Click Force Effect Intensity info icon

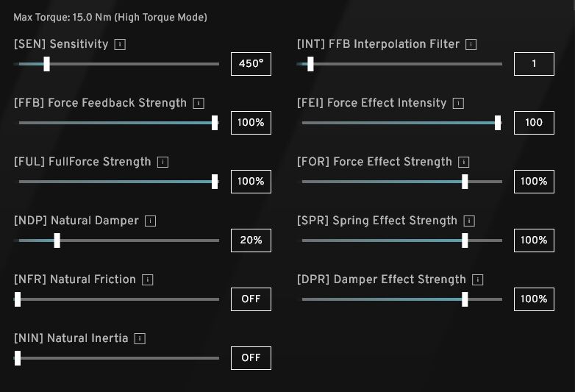click(458, 103)
